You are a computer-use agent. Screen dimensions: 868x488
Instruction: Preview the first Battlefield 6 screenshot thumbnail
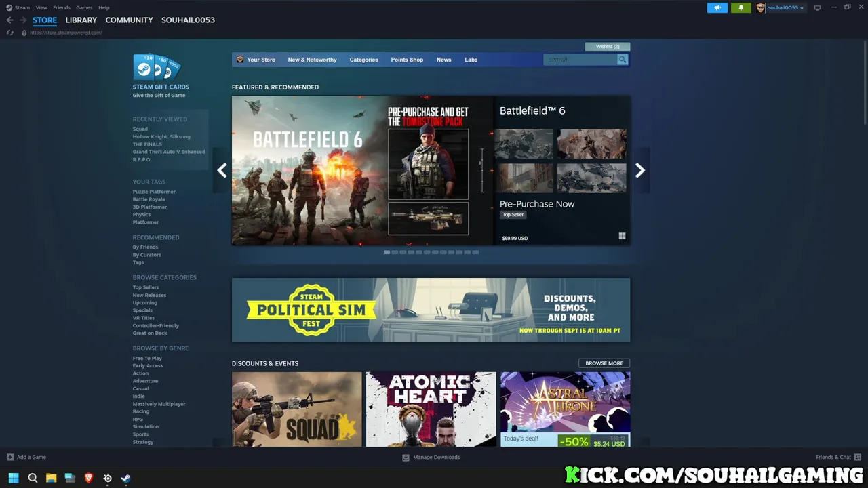524,144
